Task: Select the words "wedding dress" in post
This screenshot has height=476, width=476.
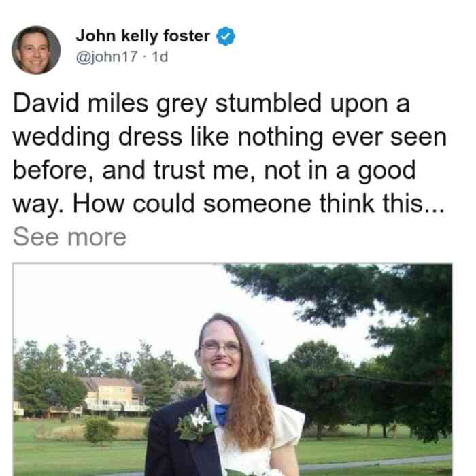Action: 97,137
